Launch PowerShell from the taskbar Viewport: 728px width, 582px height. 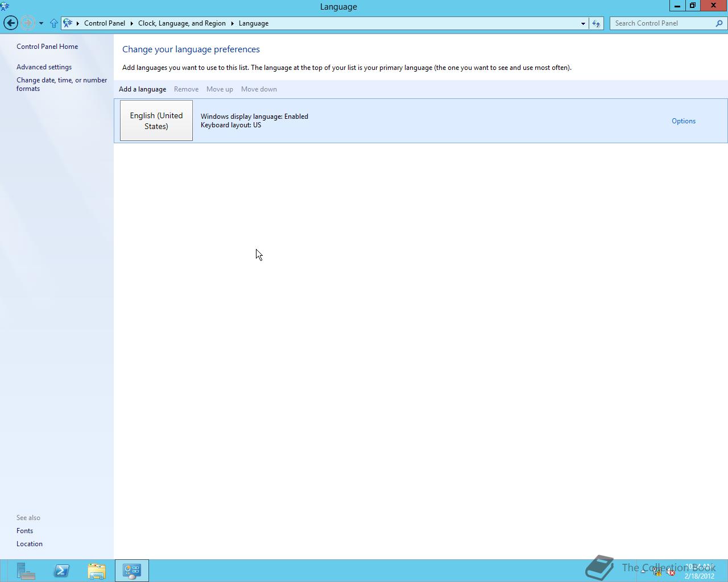click(x=61, y=571)
